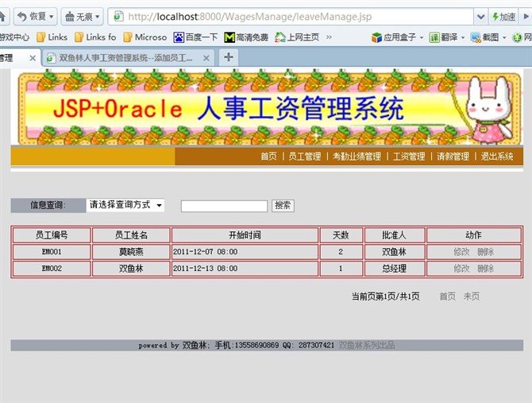Click the 首页 pagination link
This screenshot has height=403, width=532.
(448, 296)
